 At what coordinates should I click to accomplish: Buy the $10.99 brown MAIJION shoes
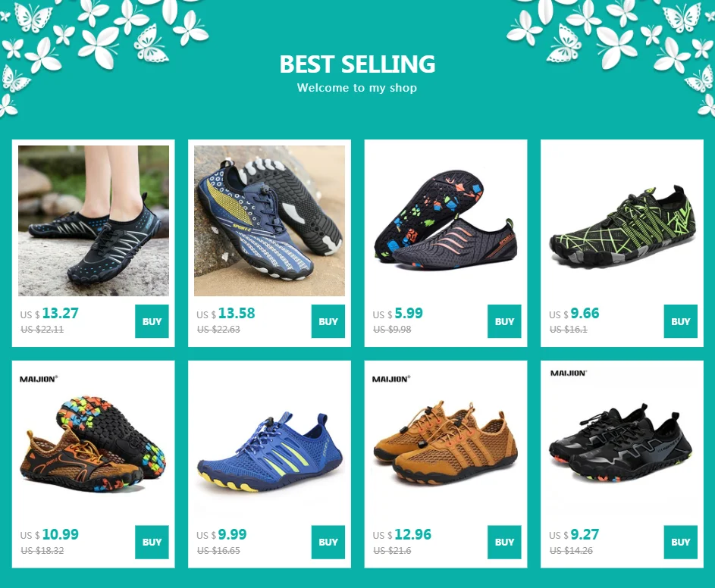click(x=152, y=542)
